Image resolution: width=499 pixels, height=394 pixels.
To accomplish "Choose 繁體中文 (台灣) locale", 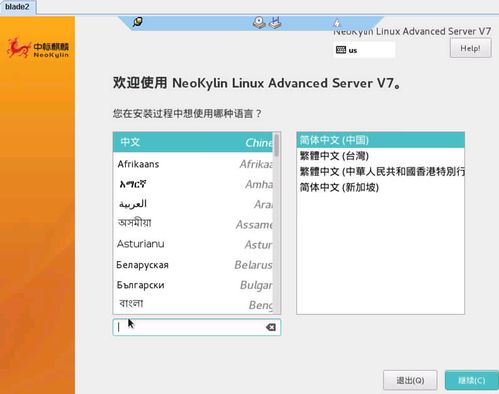I will click(380, 156).
